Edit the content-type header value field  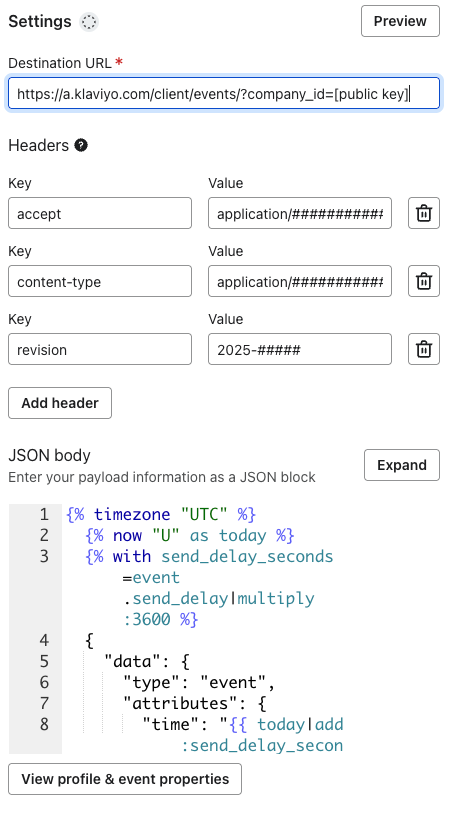(300, 281)
